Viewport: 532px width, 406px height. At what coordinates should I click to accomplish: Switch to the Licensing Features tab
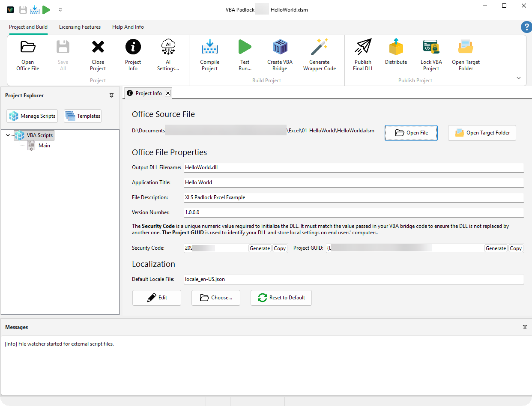click(x=80, y=27)
